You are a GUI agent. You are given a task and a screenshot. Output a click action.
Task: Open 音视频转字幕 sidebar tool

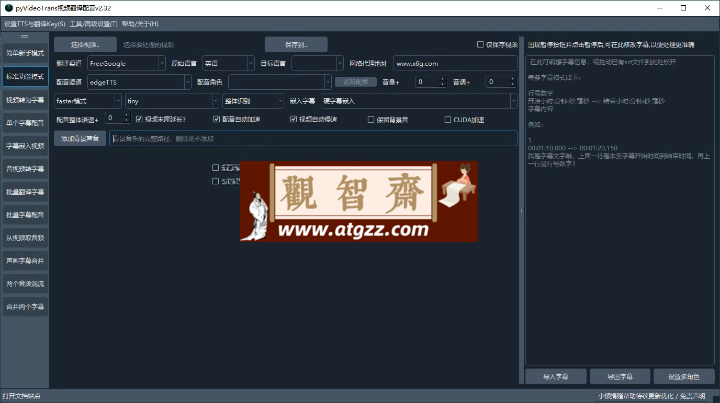coord(25,168)
